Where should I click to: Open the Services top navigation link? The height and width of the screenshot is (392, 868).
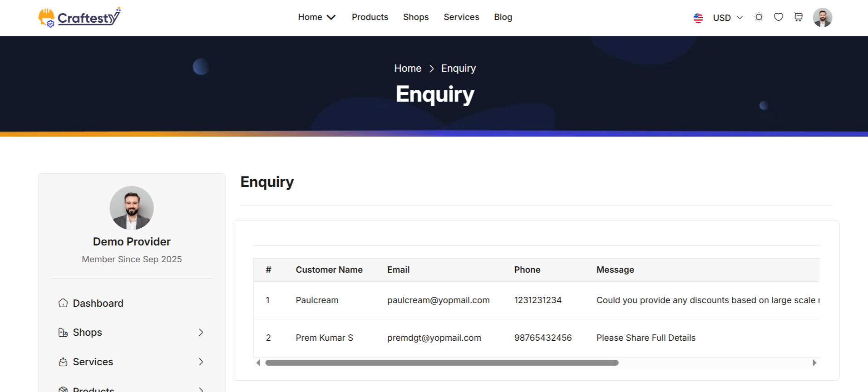pos(461,17)
